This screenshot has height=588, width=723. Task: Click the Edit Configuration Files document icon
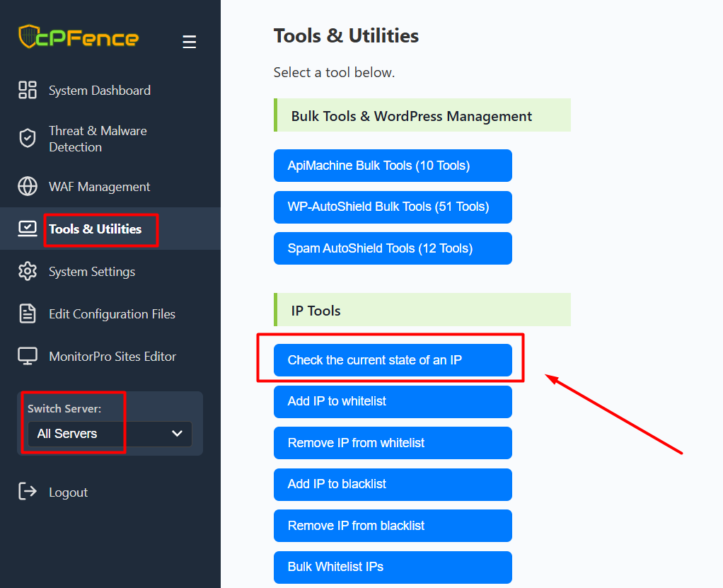pos(28,313)
